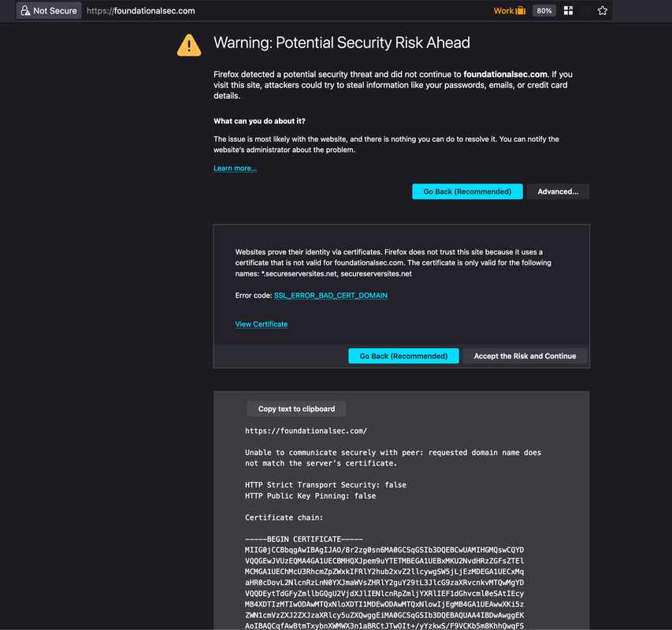Open the grid extensions icon in address bar
Image resolution: width=672 pixels, height=630 pixels.
click(568, 11)
